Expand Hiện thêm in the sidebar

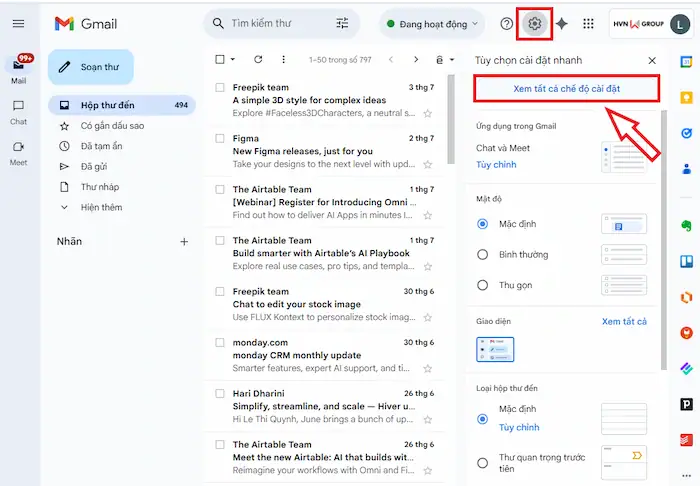[x=101, y=207]
